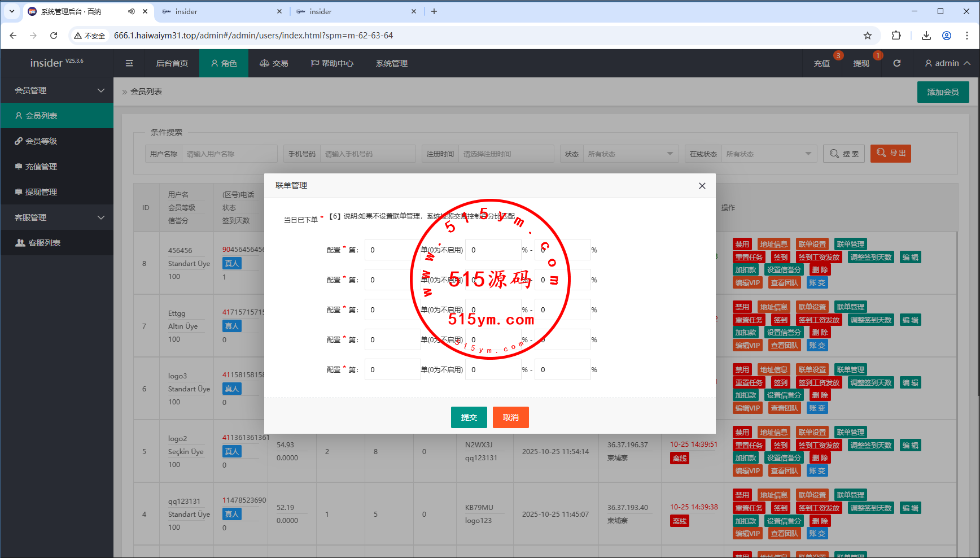Open the 提现 notifications in the navbar
980x558 pixels.
pos(861,63)
